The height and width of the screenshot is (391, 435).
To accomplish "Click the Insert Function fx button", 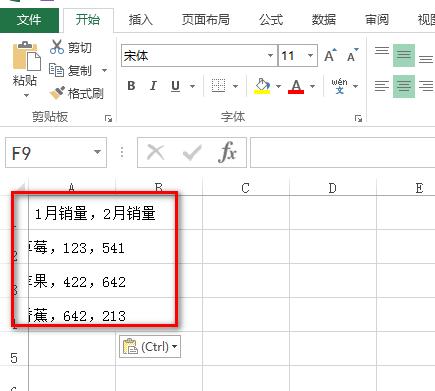I will point(227,152).
